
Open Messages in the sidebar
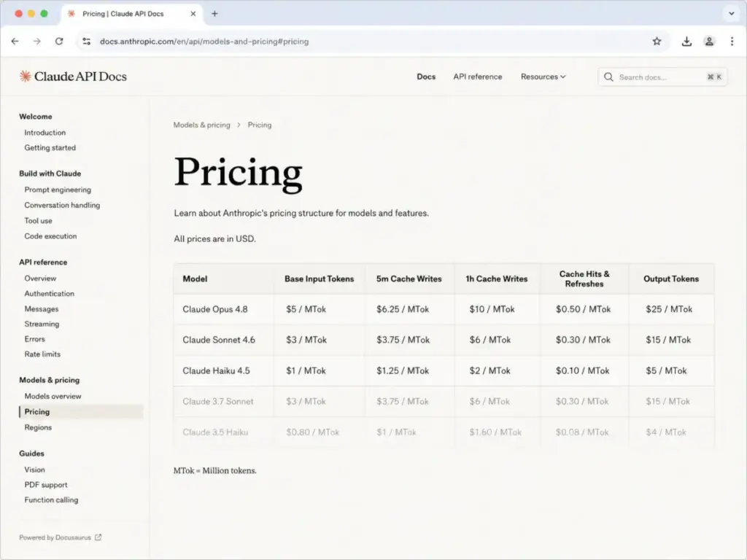point(42,309)
